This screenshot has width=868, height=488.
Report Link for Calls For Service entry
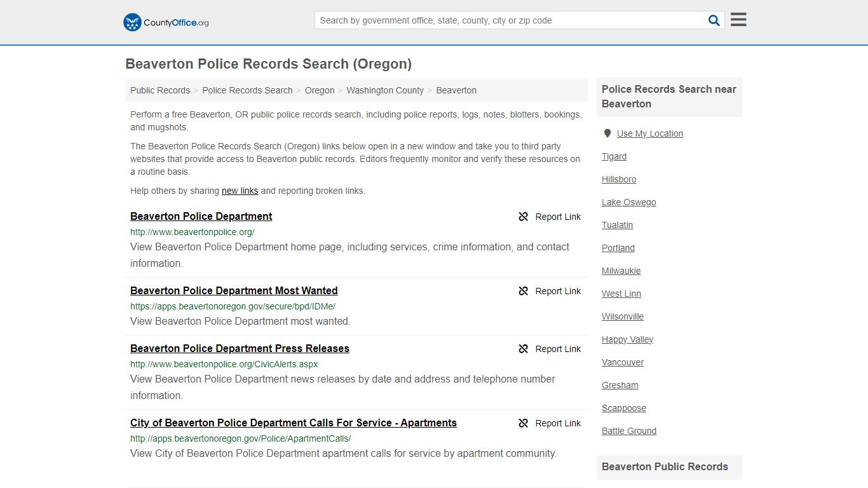[550, 423]
